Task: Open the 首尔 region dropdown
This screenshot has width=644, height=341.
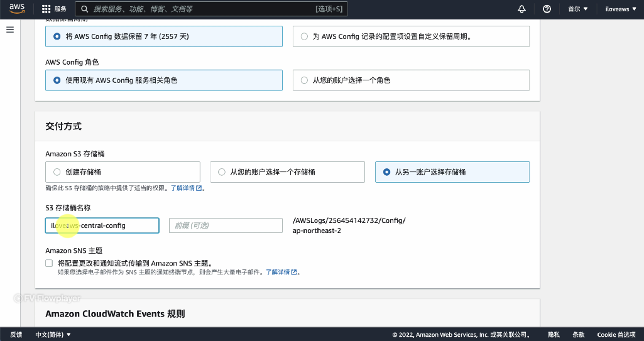Action: tap(578, 9)
